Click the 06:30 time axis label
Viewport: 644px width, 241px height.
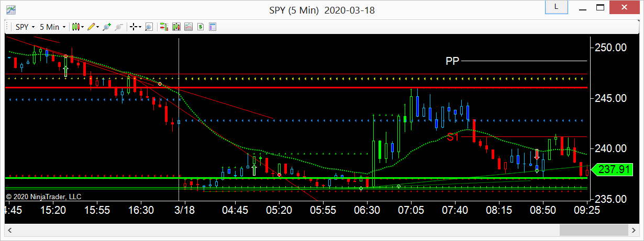tap(367, 210)
